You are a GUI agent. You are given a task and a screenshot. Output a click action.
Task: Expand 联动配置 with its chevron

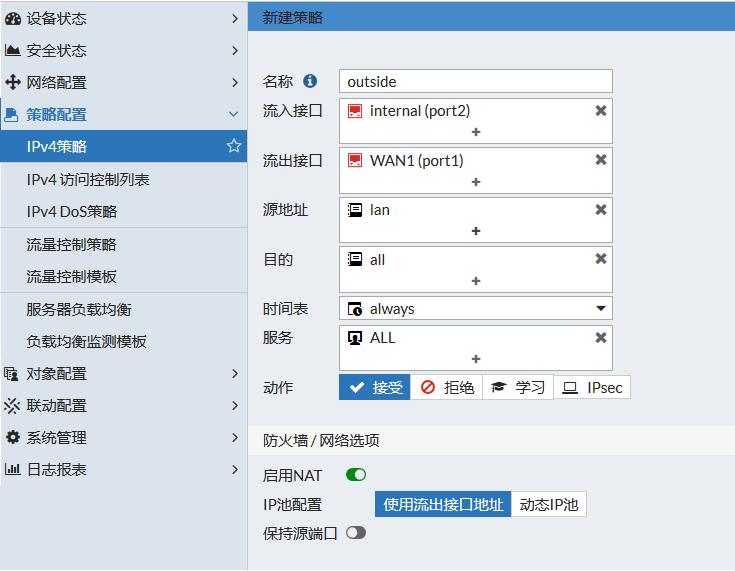coord(235,406)
